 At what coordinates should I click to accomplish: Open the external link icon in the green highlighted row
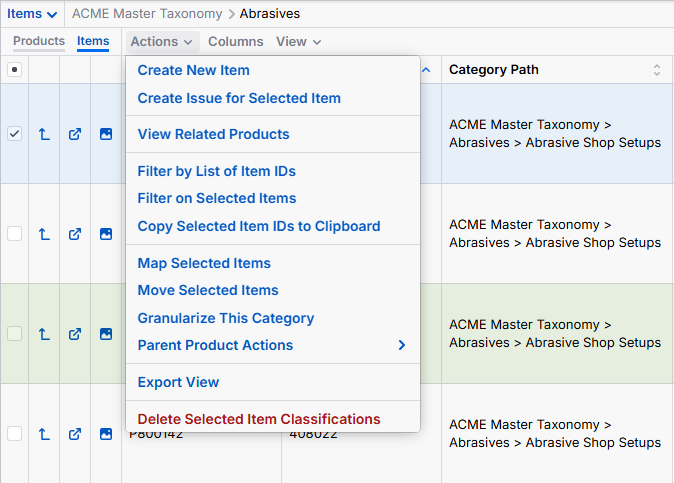[75, 334]
